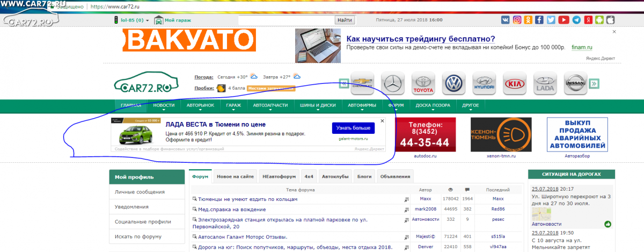
Task: Click the garage car icon
Action: (159, 20)
